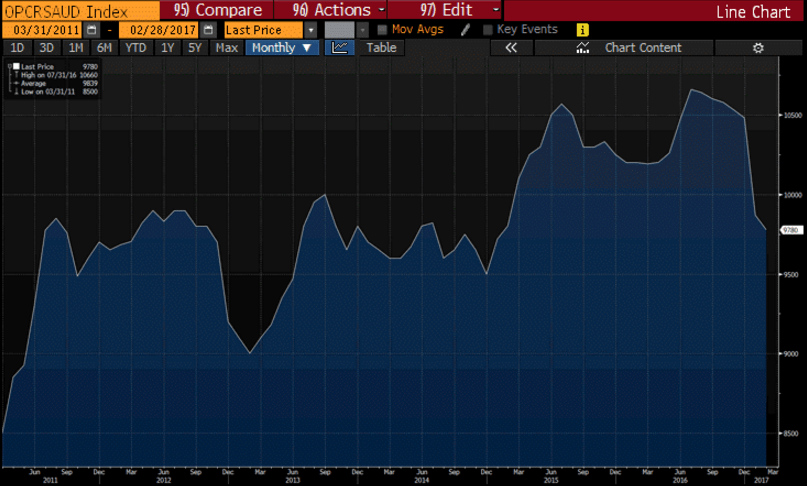The width and height of the screenshot is (807, 486).
Task: Open the 95) Compare menu
Action: click(x=217, y=10)
